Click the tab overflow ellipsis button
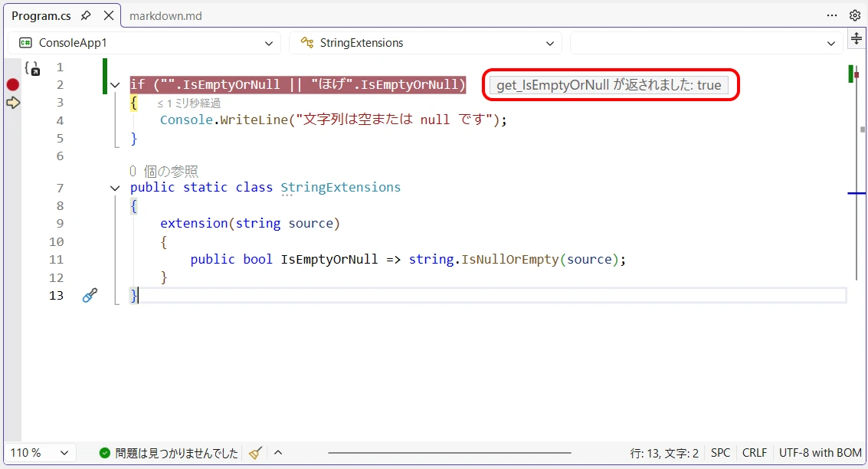868x469 pixels. [x=832, y=15]
